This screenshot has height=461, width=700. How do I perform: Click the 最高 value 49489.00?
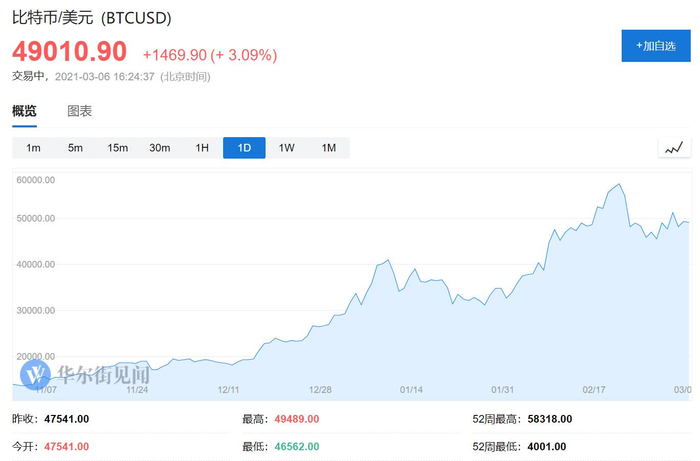(290, 420)
